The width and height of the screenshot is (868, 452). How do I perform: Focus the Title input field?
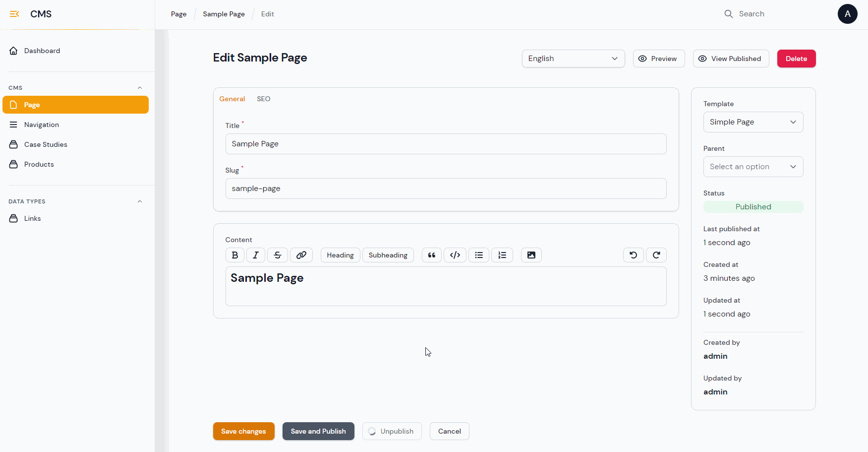coord(446,144)
